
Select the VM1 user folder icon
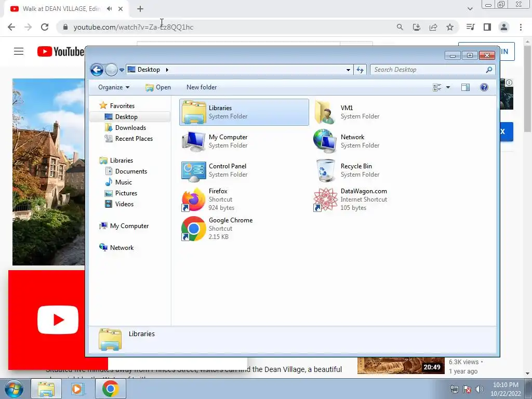(x=325, y=112)
